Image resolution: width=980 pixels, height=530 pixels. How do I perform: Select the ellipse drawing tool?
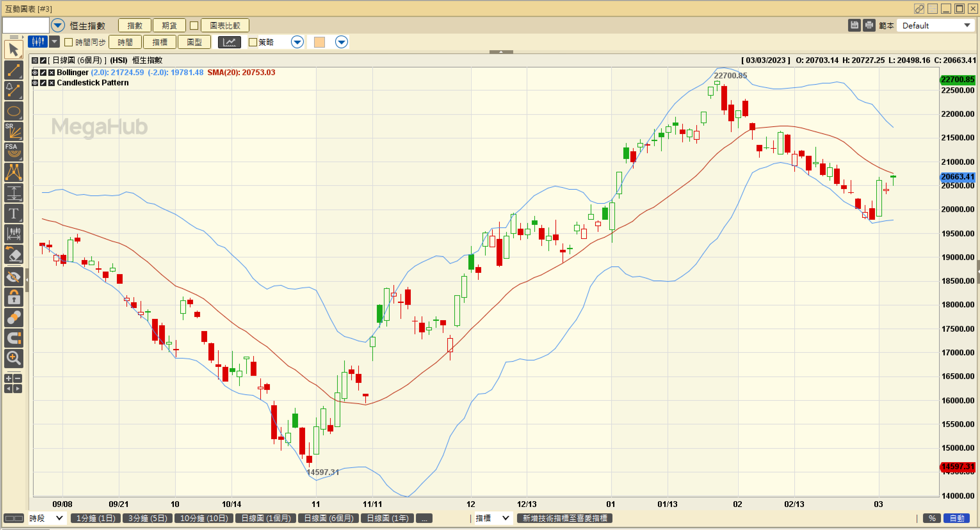[14, 111]
